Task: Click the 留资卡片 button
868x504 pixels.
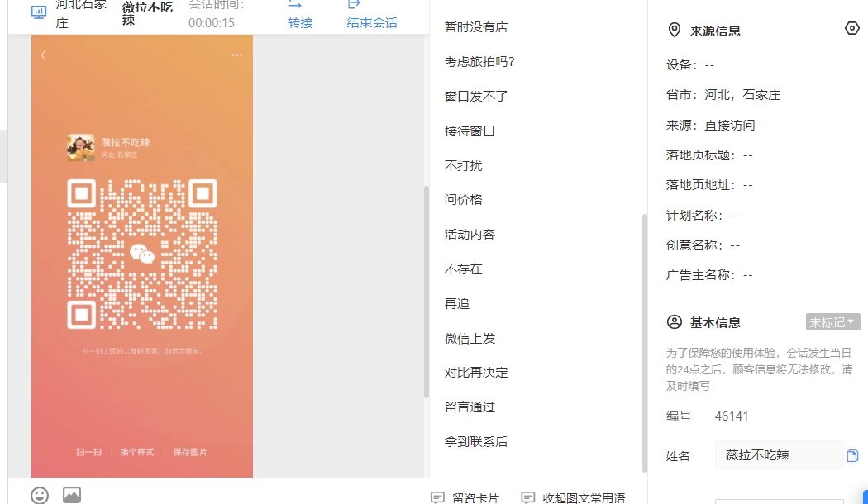Action: point(465,498)
